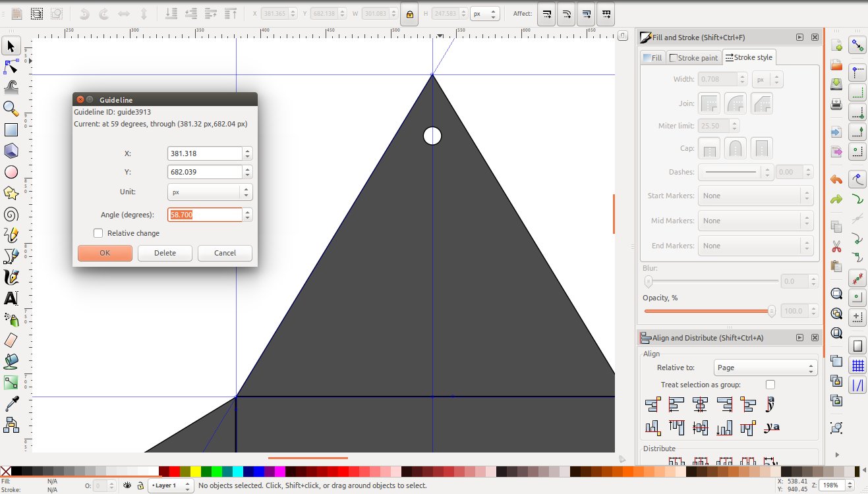The image size is (868, 494).
Task: Click the Open document folder icon
Action: pos(836,65)
